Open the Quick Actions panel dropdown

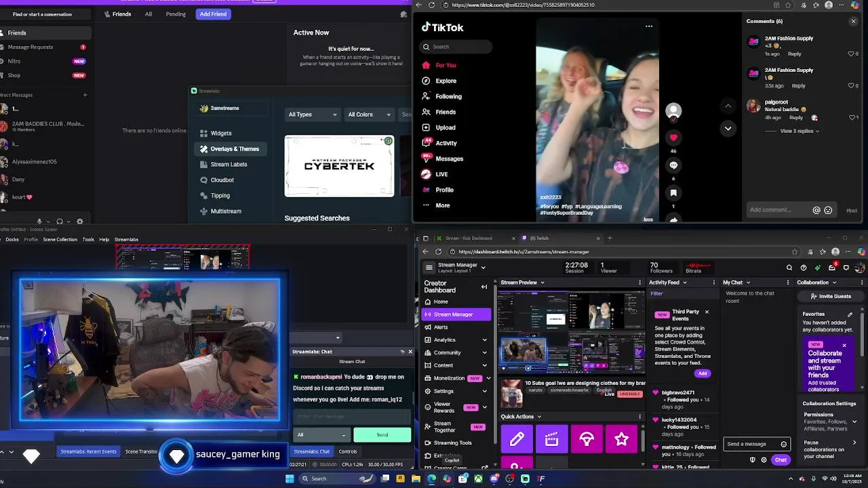tap(539, 417)
